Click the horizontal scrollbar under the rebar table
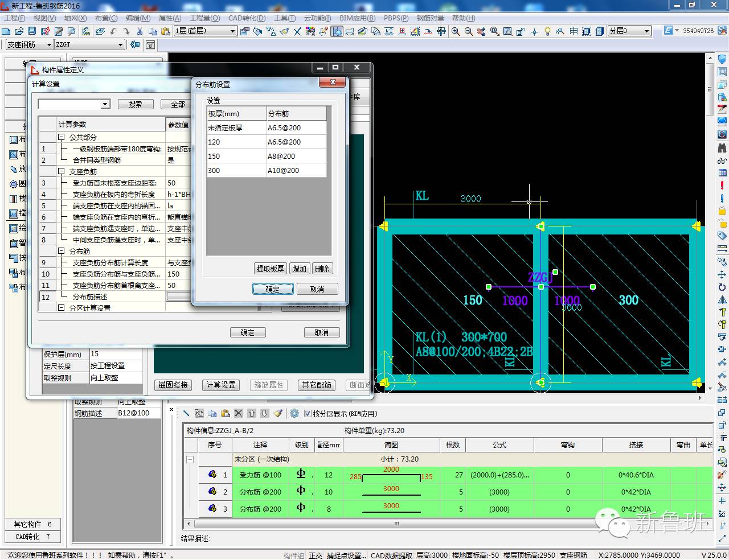The image size is (729, 560). coord(397,524)
